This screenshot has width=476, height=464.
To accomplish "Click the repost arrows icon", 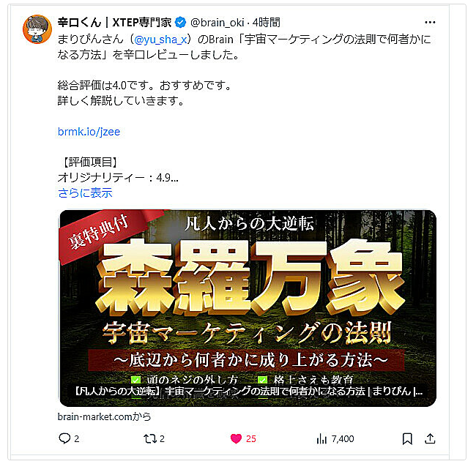I will pos(149,438).
